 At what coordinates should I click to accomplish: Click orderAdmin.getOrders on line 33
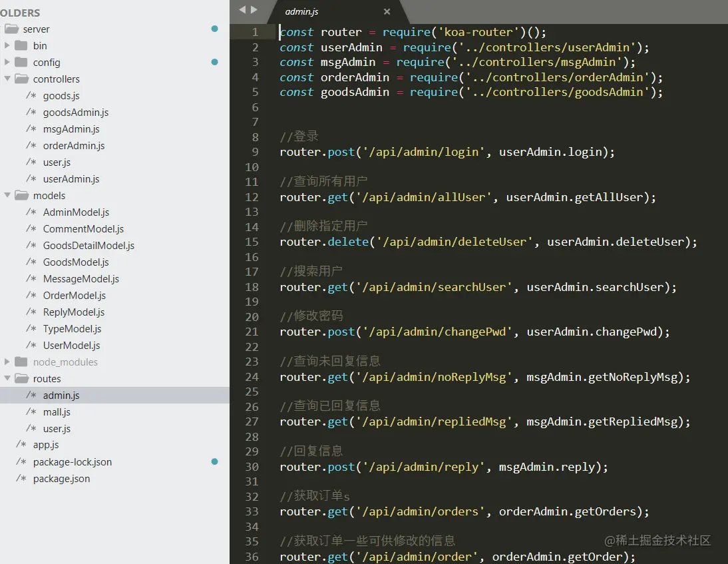click(x=568, y=511)
